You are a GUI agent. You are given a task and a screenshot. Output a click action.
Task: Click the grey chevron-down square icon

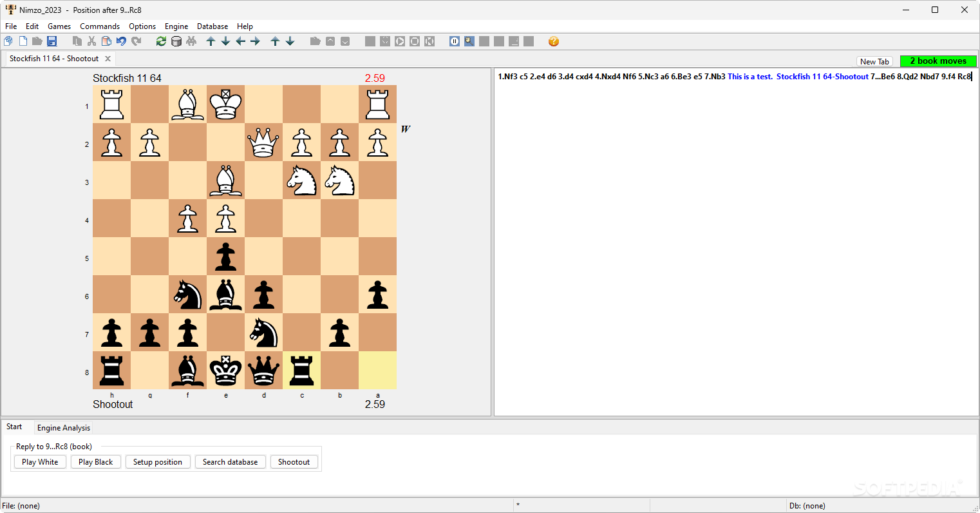tap(345, 41)
